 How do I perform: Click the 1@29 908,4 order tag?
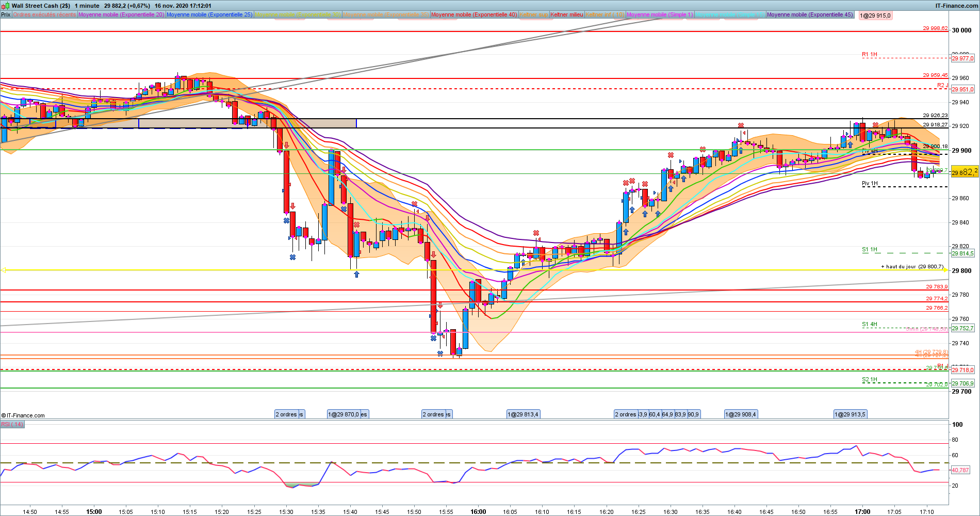[x=741, y=414]
